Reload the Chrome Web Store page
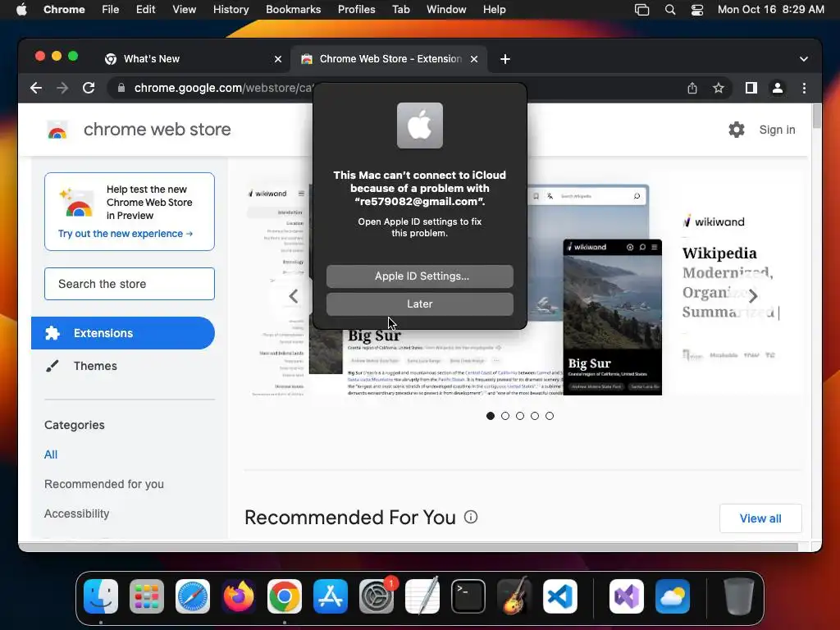The height and width of the screenshot is (630, 840). click(x=89, y=88)
